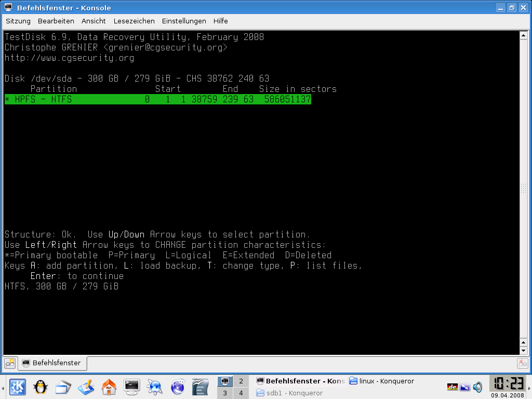Click the 10:23 panel clock

(508, 383)
